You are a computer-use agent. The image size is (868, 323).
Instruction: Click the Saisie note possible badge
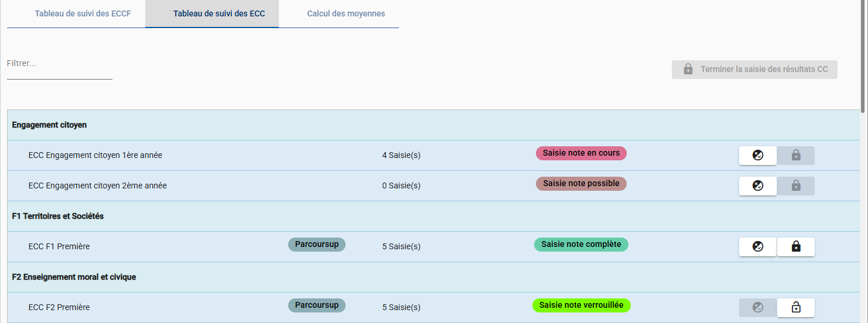pyautogui.click(x=581, y=184)
